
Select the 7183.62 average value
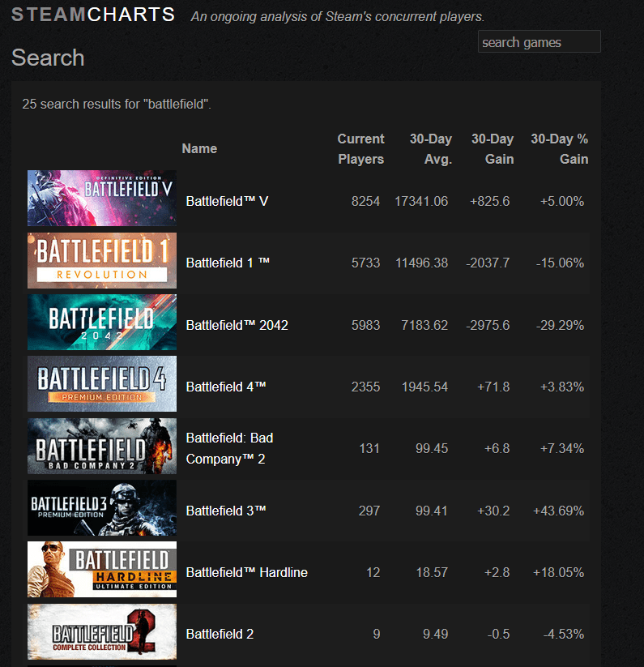(424, 325)
